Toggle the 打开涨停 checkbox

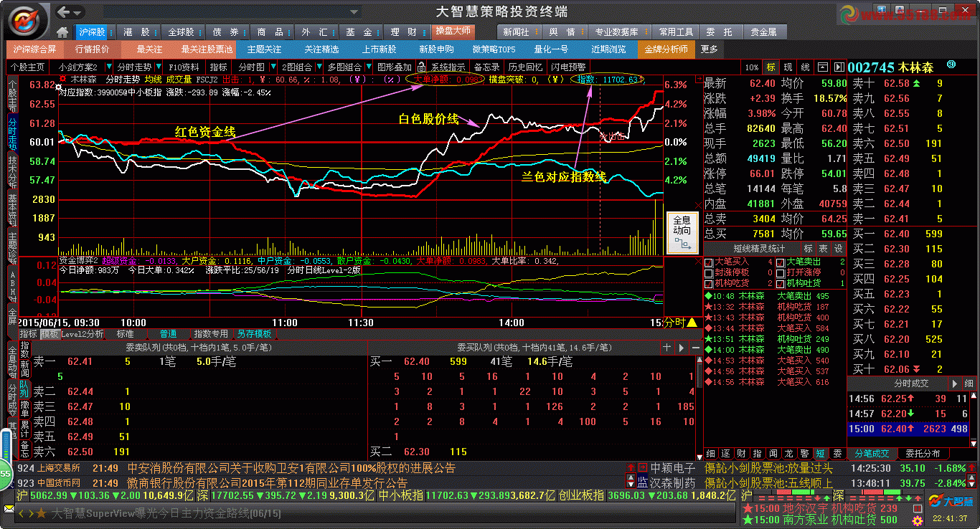click(781, 273)
